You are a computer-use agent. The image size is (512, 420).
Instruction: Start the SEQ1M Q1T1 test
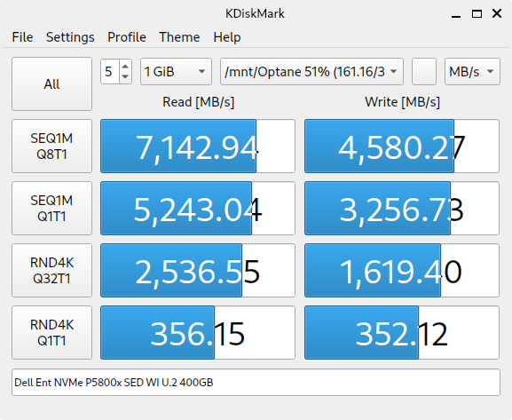(52, 208)
